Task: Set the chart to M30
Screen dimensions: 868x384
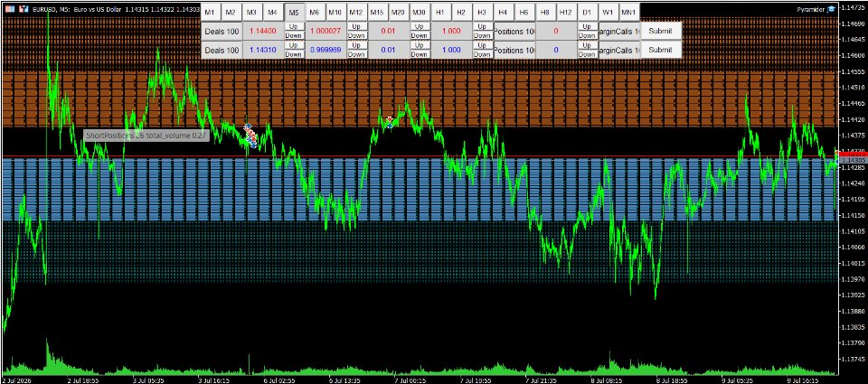Action: click(419, 12)
